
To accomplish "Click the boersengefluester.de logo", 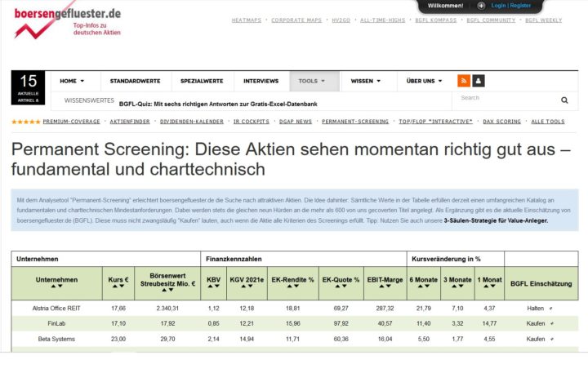I will (68, 21).
